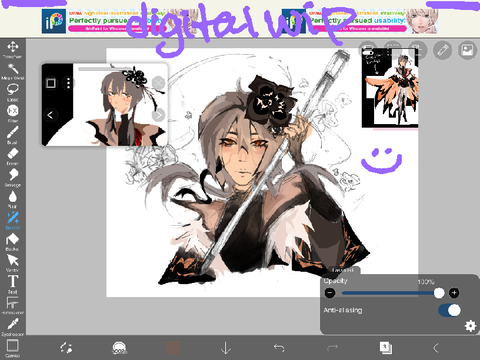Decrease opacity with the minus button
480x360 pixels.
click(330, 293)
